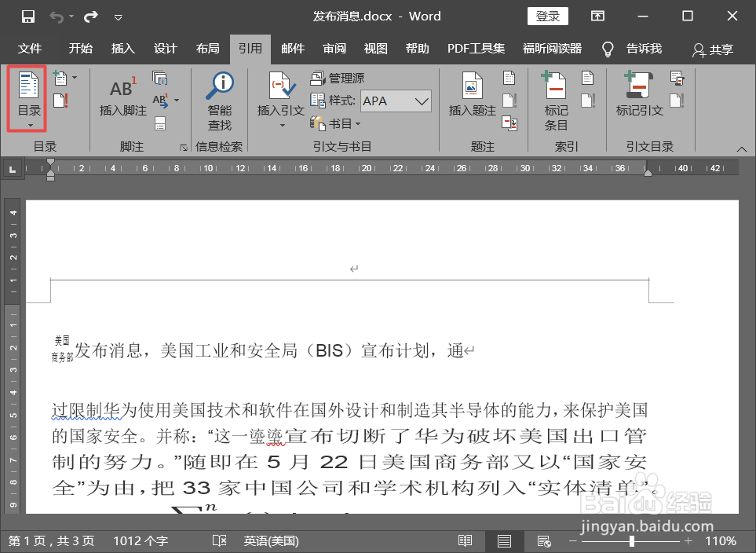Open the 文件 file tab

30,49
